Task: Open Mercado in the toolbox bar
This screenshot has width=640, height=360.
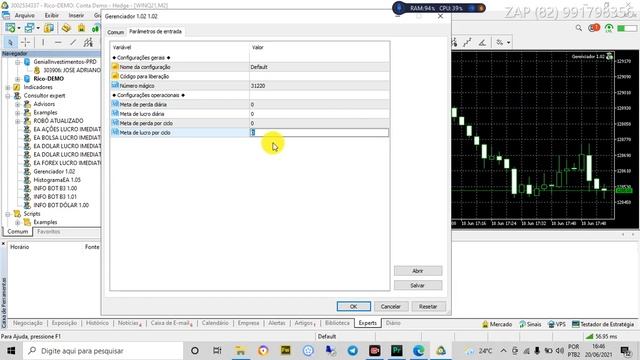Action: pos(497,324)
